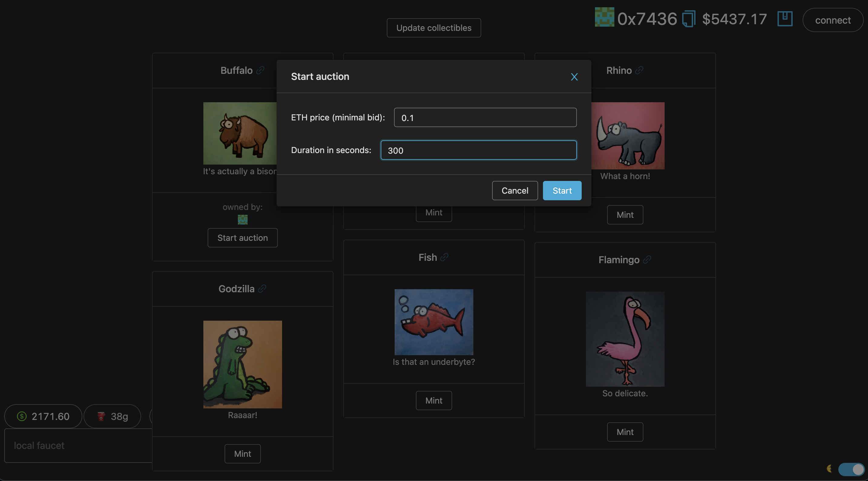Image resolution: width=868 pixels, height=481 pixels.
Task: Click the link icon beside Godzilla title
Action: pyautogui.click(x=262, y=289)
